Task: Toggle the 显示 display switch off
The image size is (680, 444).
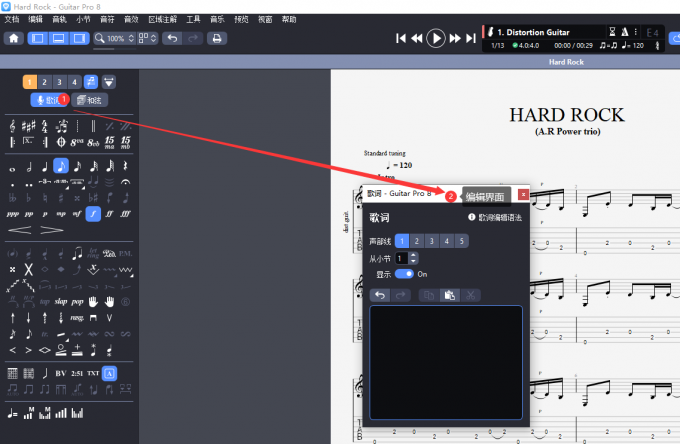Action: [x=405, y=274]
